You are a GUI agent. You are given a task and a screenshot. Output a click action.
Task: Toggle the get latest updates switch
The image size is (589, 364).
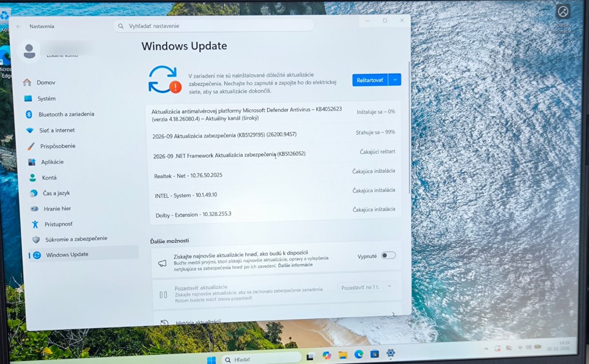(388, 255)
